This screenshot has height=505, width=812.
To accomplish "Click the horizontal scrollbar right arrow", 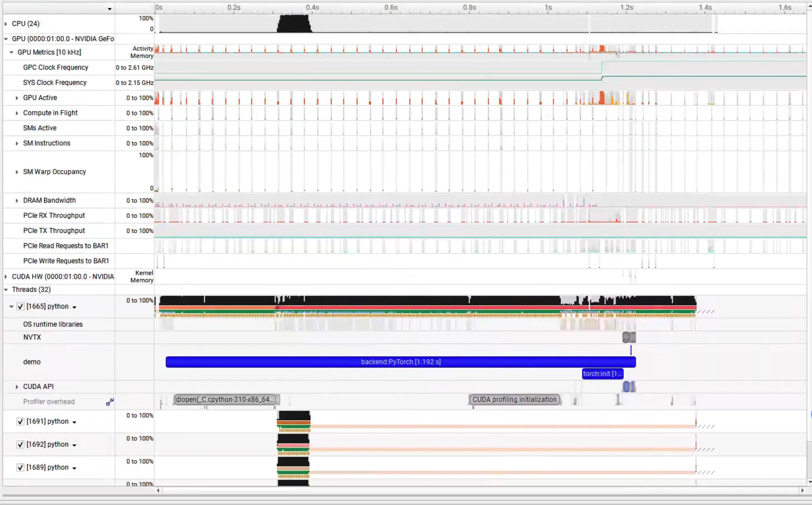I will tap(802, 491).
